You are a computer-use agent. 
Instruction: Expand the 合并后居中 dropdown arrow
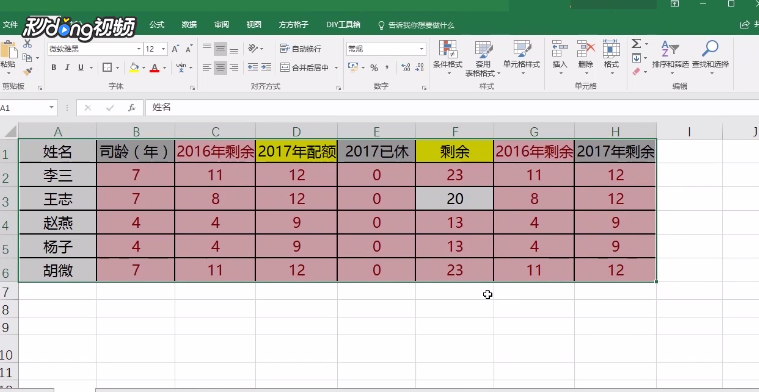click(x=336, y=68)
